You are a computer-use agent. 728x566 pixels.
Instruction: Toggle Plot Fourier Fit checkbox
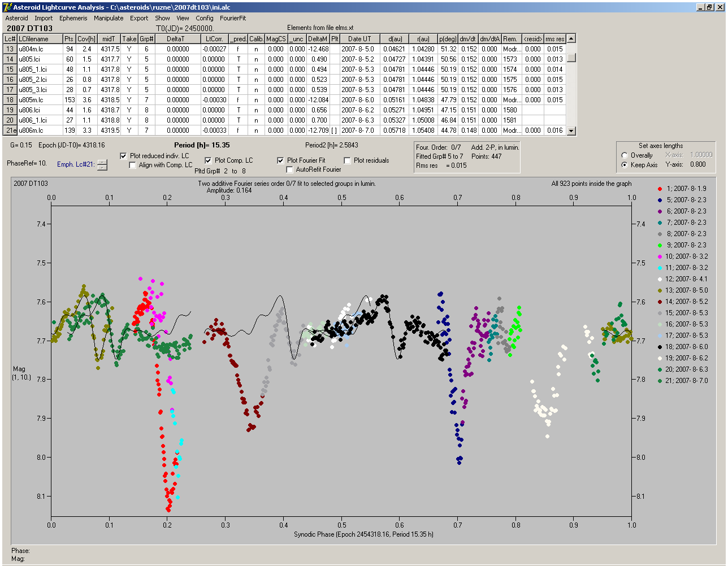(280, 160)
